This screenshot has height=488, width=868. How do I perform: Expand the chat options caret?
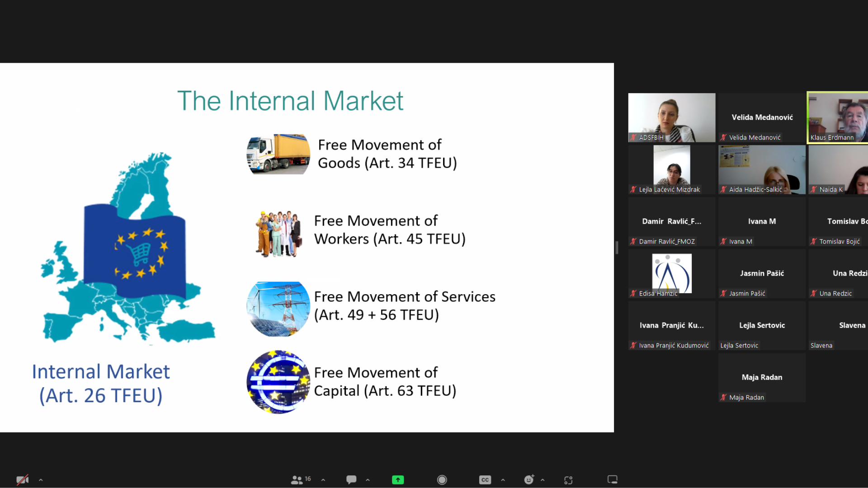(368, 480)
